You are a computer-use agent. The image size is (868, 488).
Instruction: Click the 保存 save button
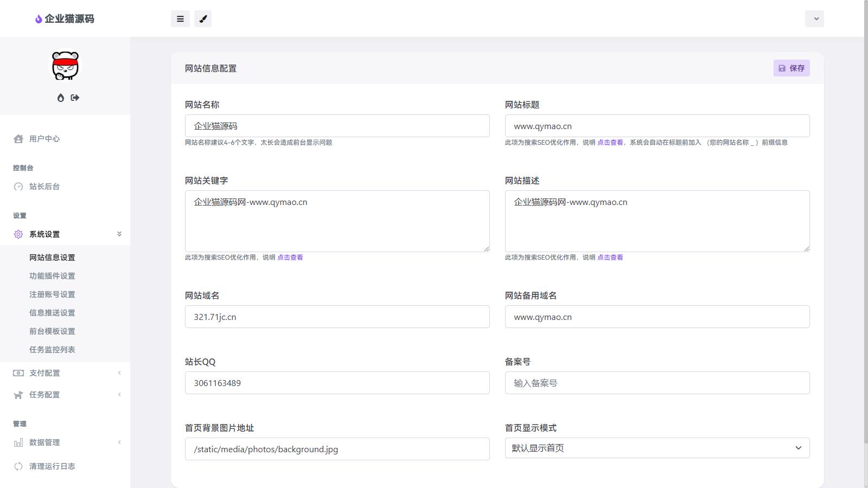click(x=792, y=68)
